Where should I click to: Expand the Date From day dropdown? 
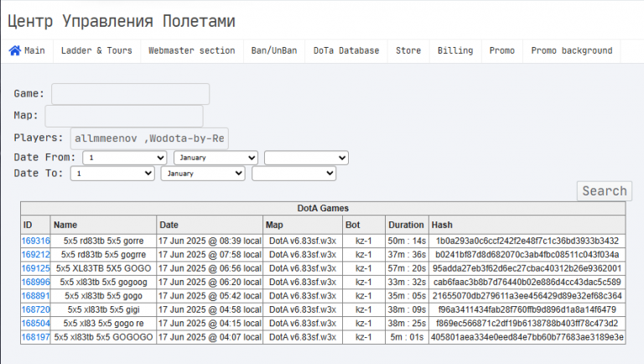124,158
